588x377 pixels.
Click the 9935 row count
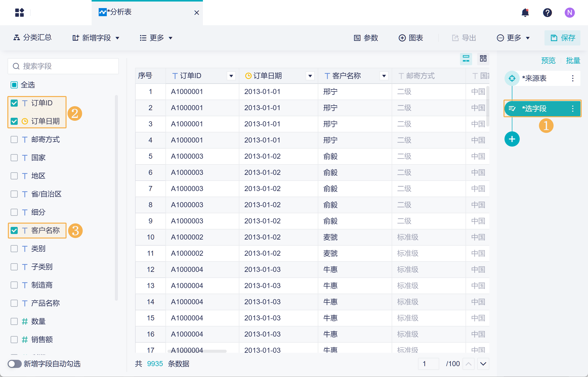click(x=155, y=364)
